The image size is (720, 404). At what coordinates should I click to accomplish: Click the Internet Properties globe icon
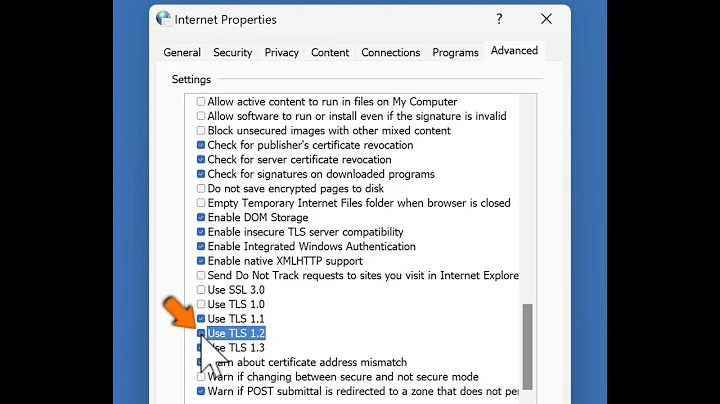(x=163, y=18)
